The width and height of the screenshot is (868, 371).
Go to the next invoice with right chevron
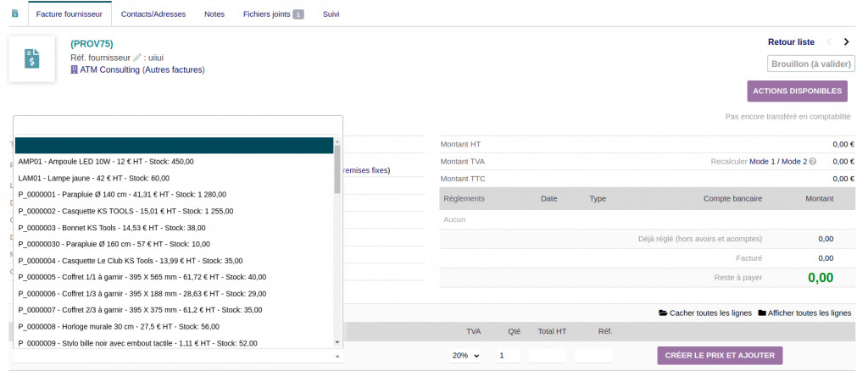point(846,42)
